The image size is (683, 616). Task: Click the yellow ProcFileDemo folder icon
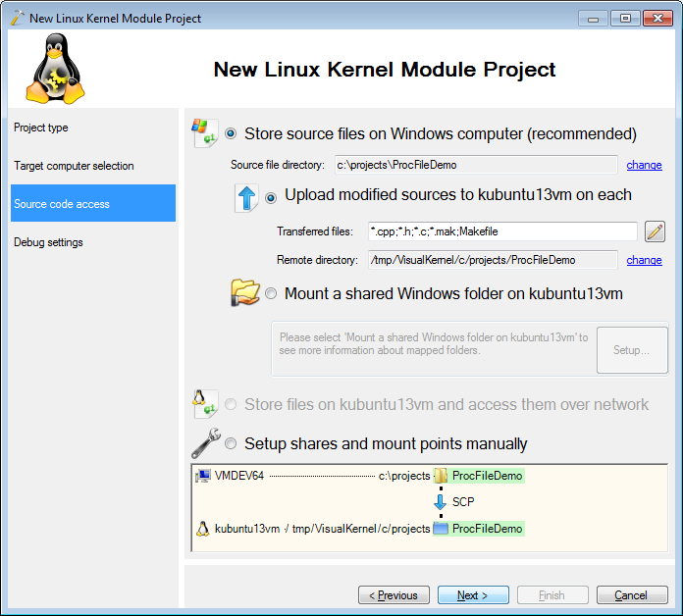[441, 476]
